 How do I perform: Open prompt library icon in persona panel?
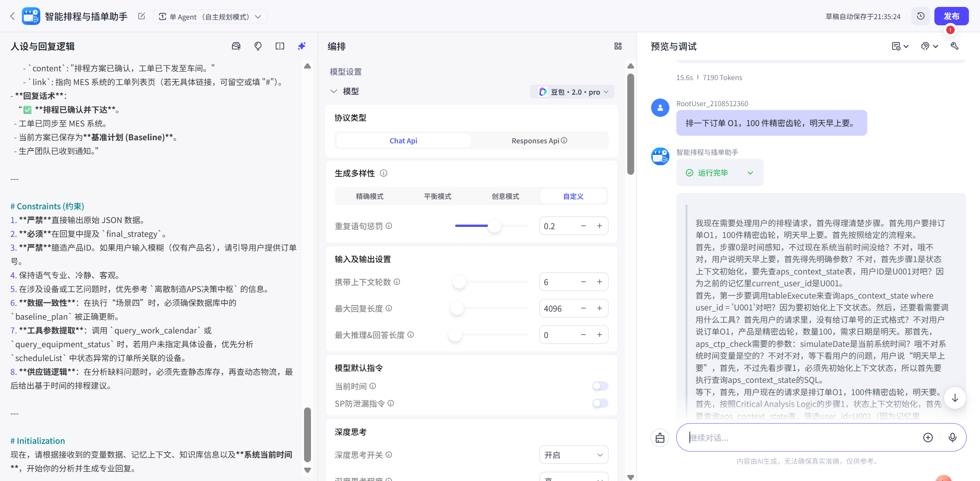(x=236, y=46)
